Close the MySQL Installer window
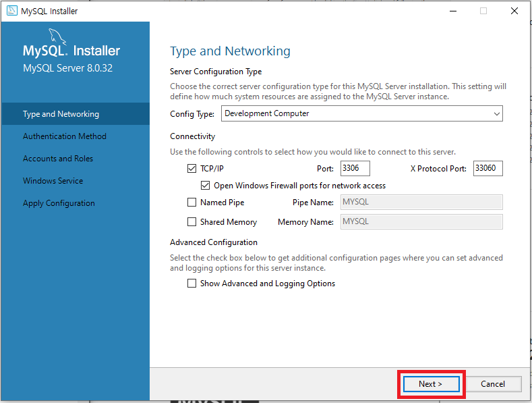Image resolution: width=532 pixels, height=403 pixels. tap(514, 11)
